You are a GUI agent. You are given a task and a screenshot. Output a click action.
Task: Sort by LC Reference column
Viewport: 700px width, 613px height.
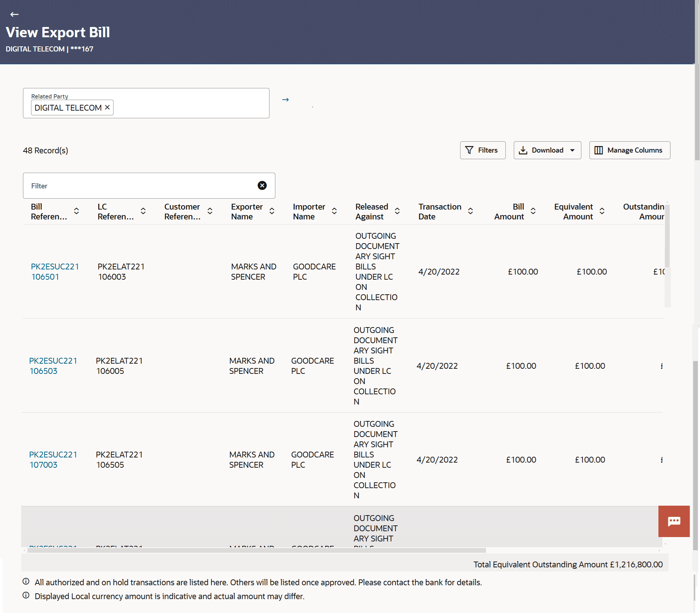coord(143,211)
